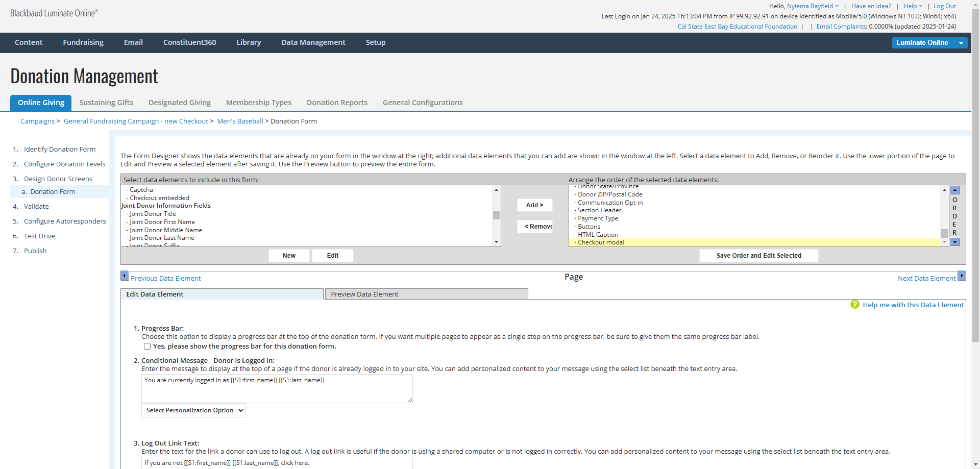980x469 pixels.
Task: Select the Donation Form sub-step
Action: 53,191
